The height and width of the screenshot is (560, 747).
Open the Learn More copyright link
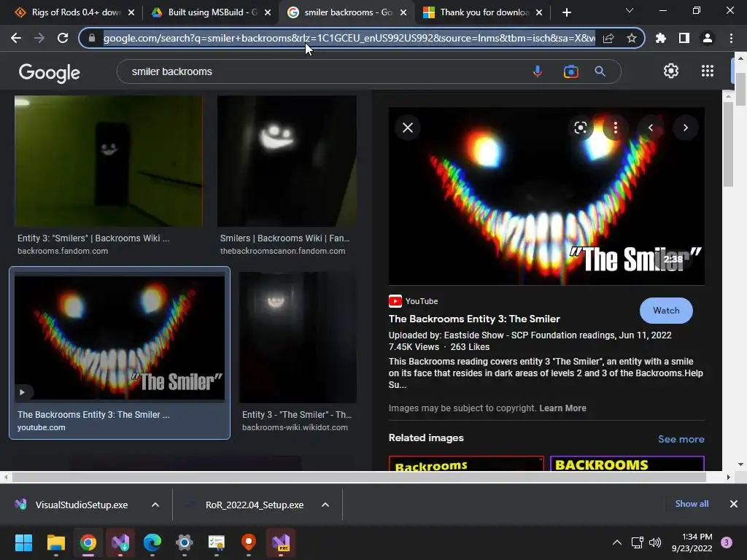562,408
